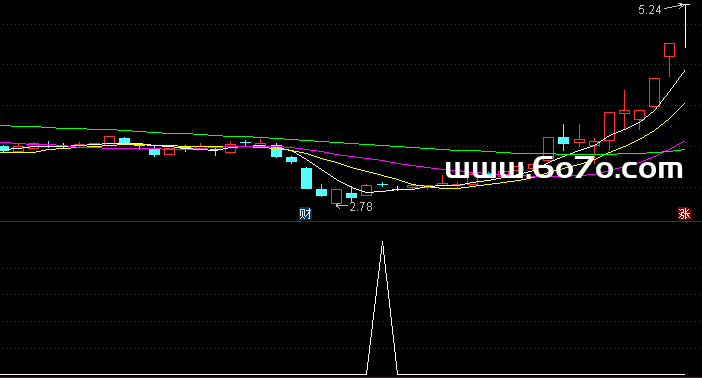This screenshot has height=378, width=702.
Task: Click the red 涨 marker icon
Action: click(x=684, y=214)
